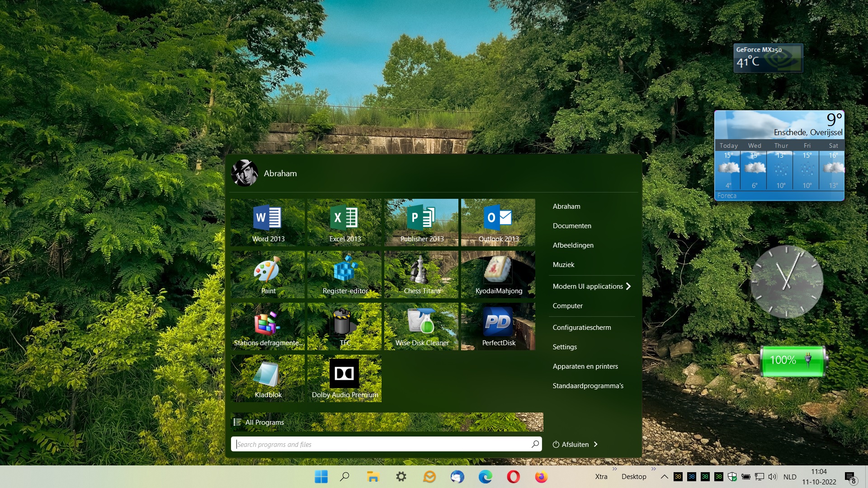
Task: Launch Thunderbird from taskbar
Action: click(x=457, y=477)
